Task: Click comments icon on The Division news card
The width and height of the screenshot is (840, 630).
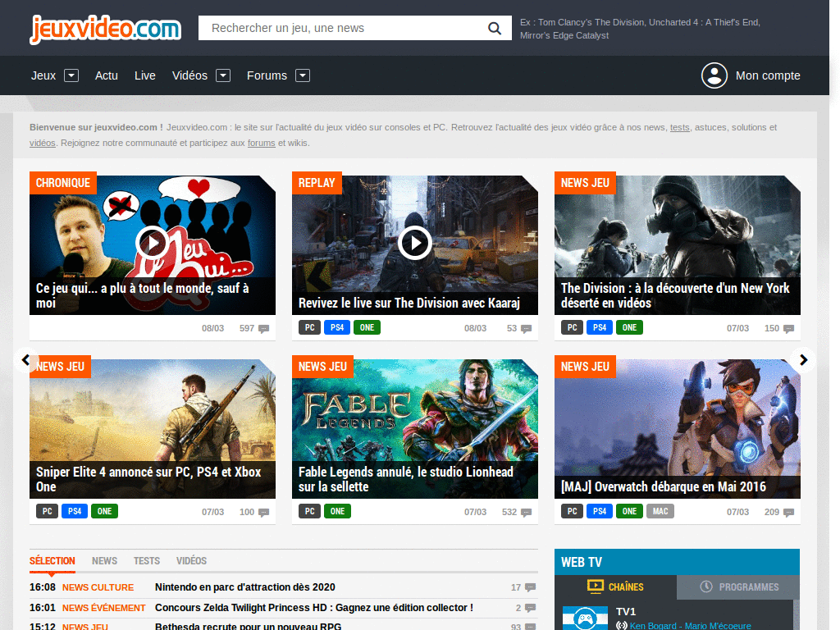Action: click(788, 328)
